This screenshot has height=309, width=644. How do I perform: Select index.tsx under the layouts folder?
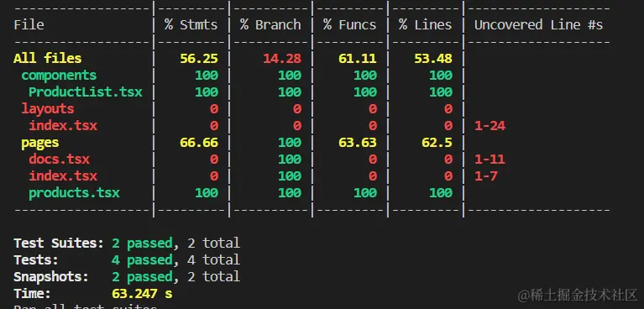coord(63,126)
